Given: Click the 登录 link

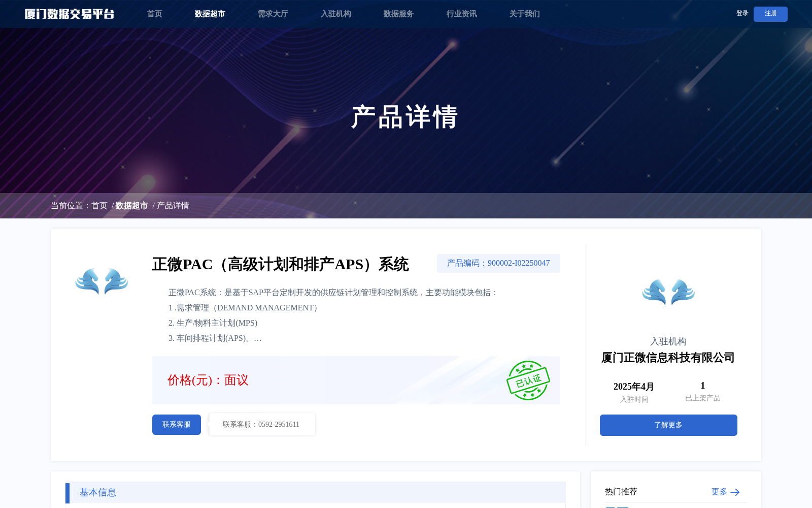Looking at the screenshot, I should click(x=742, y=14).
